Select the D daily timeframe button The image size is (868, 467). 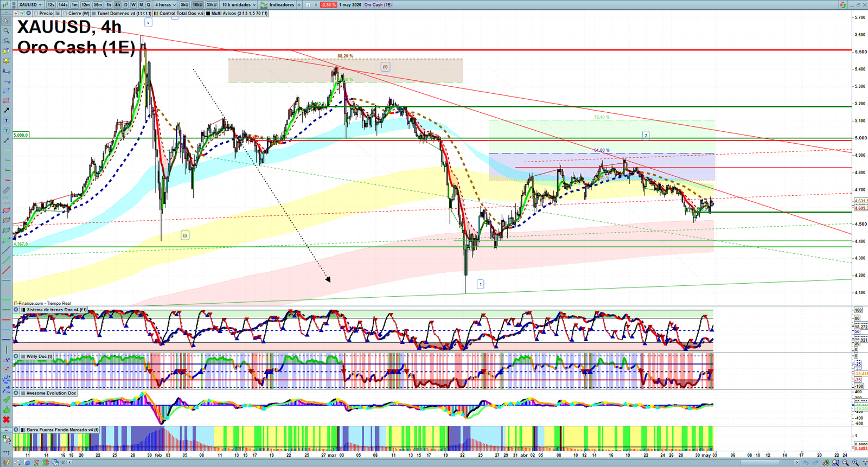pos(125,5)
